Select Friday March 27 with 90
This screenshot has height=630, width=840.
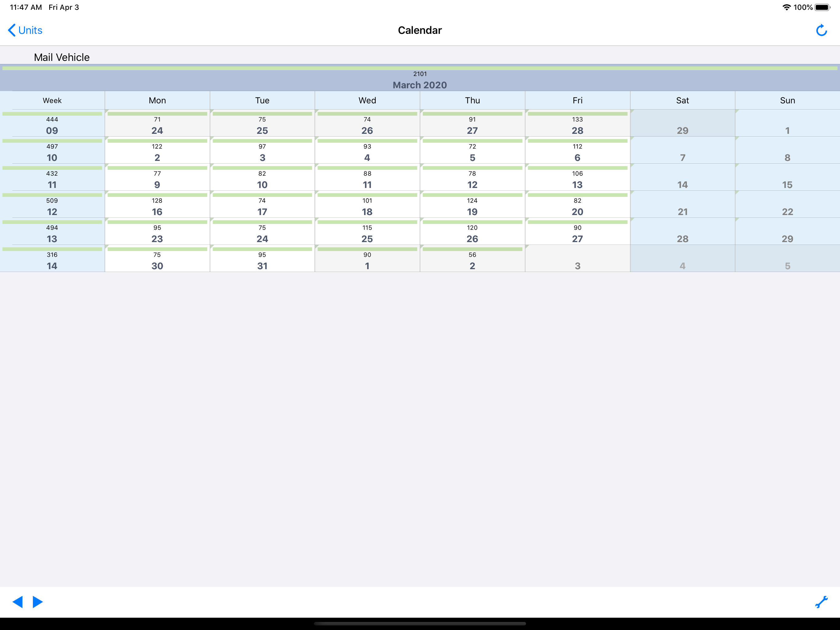[x=578, y=231]
